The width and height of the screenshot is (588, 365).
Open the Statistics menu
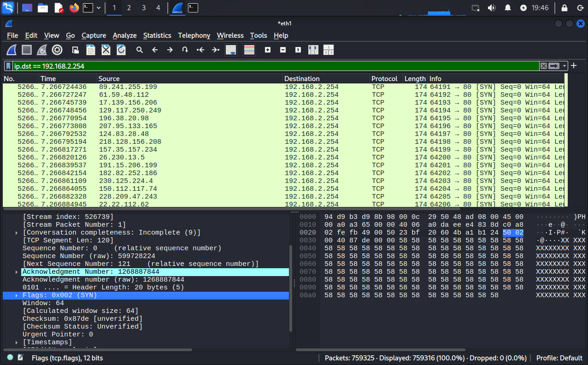click(157, 35)
